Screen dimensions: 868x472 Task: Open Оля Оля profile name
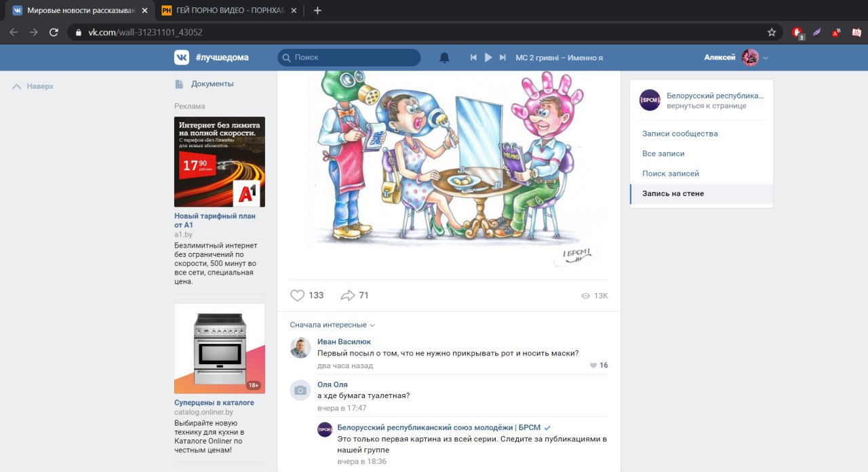332,385
